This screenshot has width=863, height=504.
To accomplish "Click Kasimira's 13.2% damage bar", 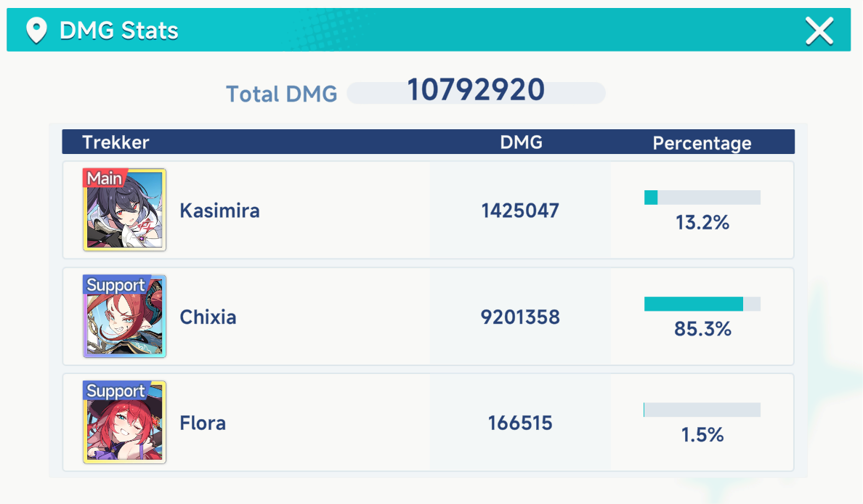I will [702, 198].
